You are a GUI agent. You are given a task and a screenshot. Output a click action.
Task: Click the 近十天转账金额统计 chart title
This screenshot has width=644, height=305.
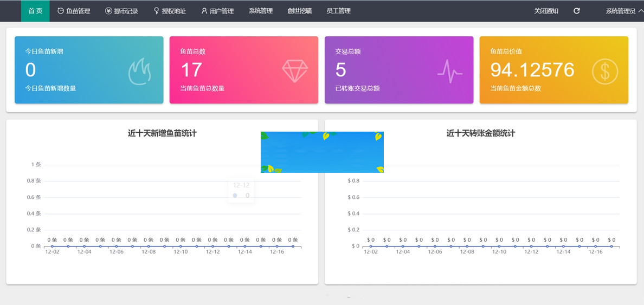pos(480,133)
